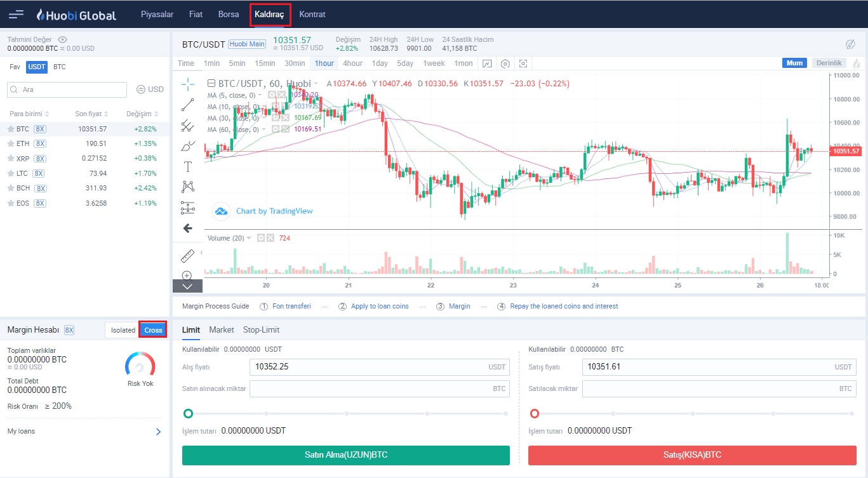Open chart settings hexagon icon

[505, 63]
